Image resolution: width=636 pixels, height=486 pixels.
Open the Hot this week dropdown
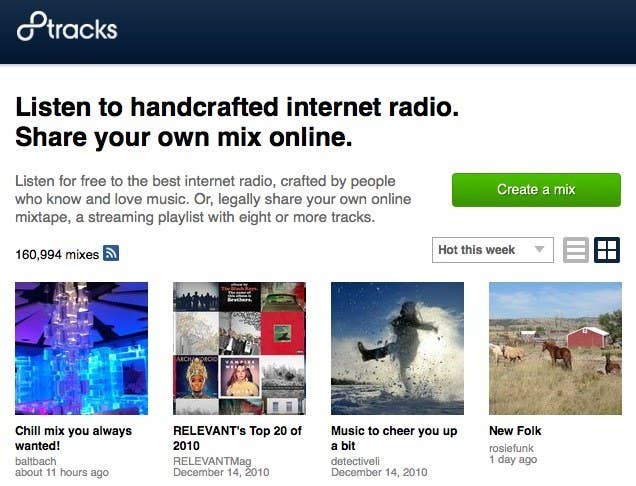point(492,250)
